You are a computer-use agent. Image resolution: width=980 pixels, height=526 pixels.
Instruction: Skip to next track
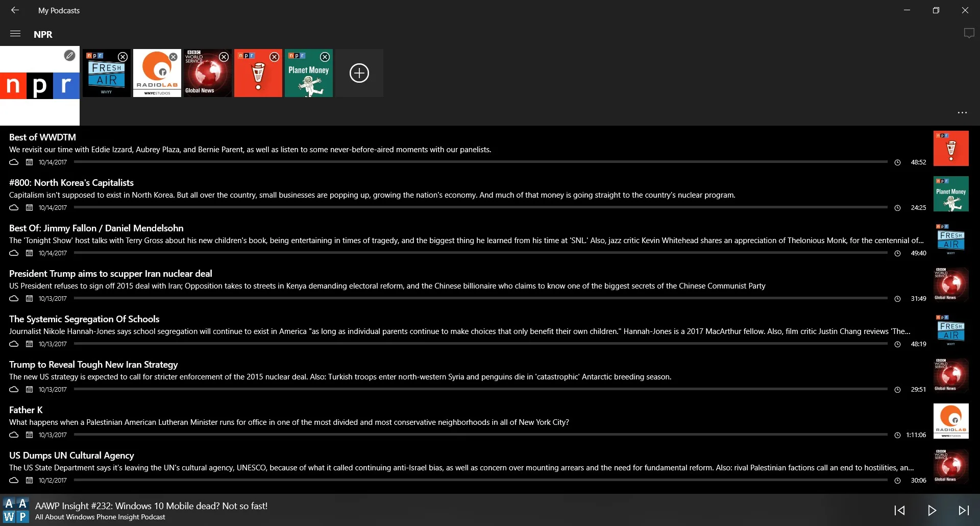(x=964, y=510)
